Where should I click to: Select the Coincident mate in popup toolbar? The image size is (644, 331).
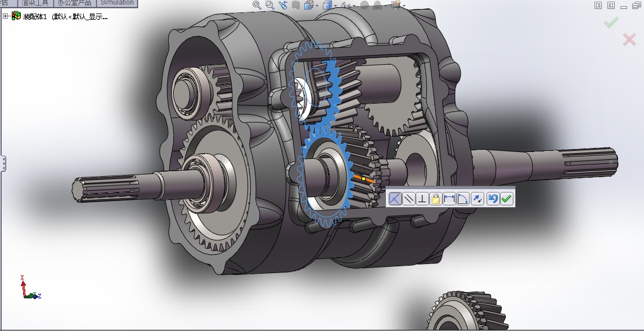395,199
